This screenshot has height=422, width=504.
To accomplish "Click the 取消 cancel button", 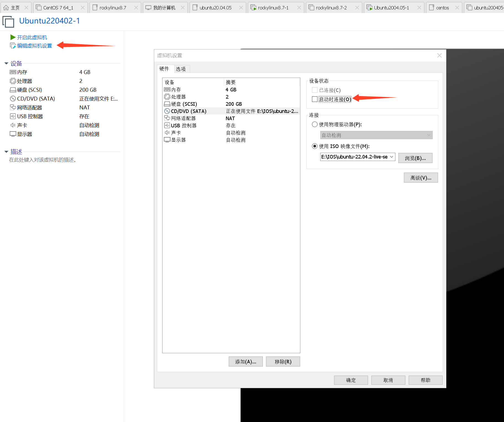I will click(388, 380).
